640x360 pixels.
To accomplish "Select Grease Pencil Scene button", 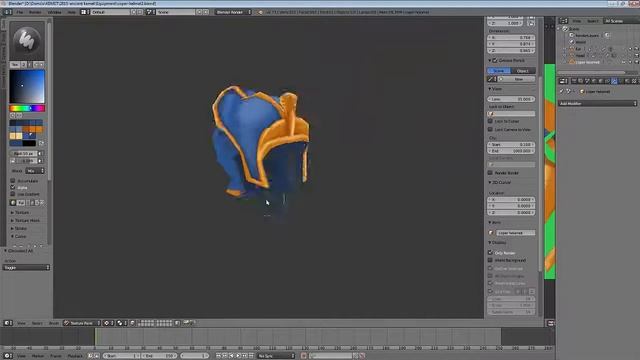I will (x=499, y=71).
